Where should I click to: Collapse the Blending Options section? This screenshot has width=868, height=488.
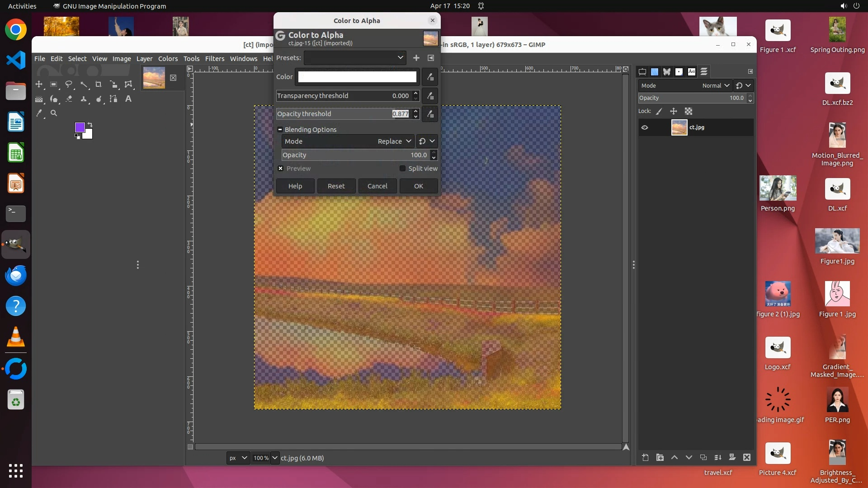point(280,130)
